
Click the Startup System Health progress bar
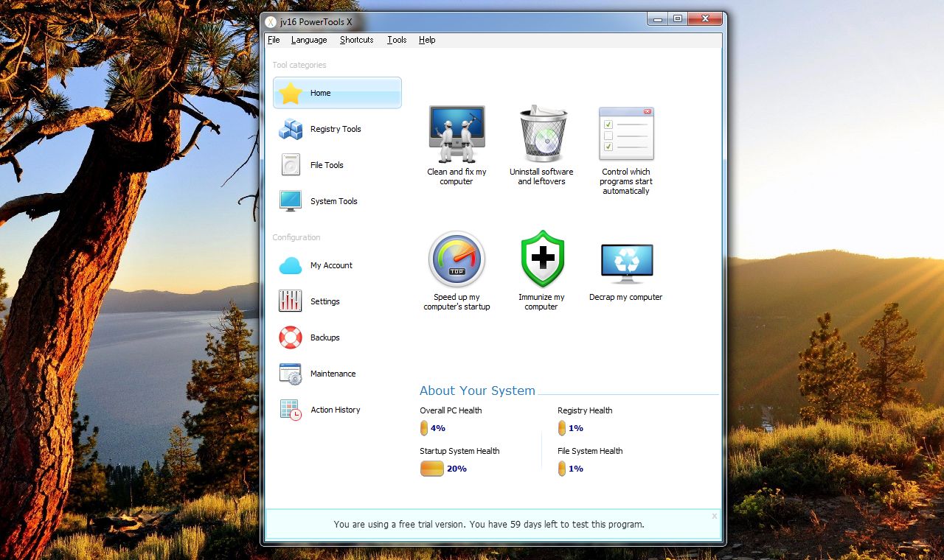tap(431, 468)
